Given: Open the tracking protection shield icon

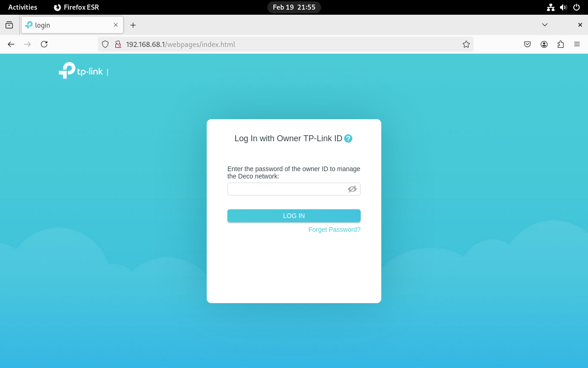Looking at the screenshot, I should (x=105, y=44).
